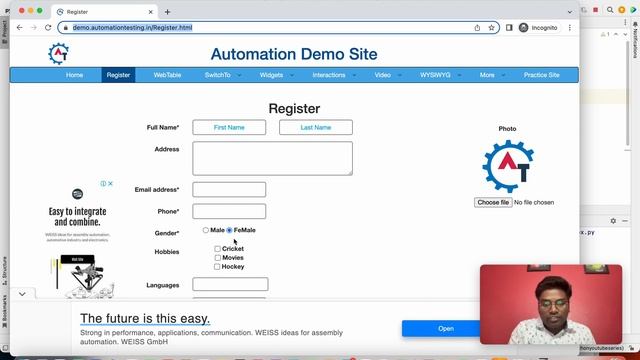
Task: Expand the WYSIWYG menu
Action: [440, 75]
